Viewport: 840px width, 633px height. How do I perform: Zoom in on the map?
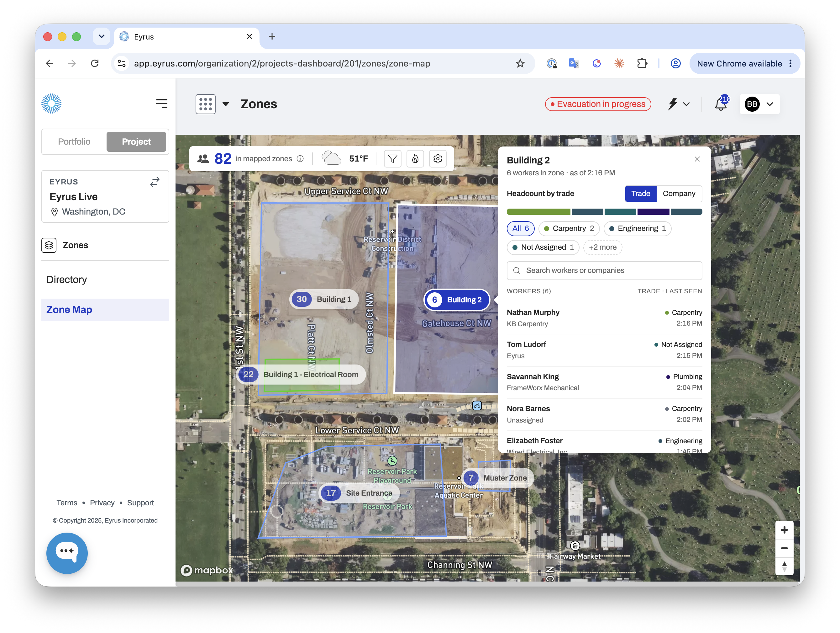pos(784,530)
